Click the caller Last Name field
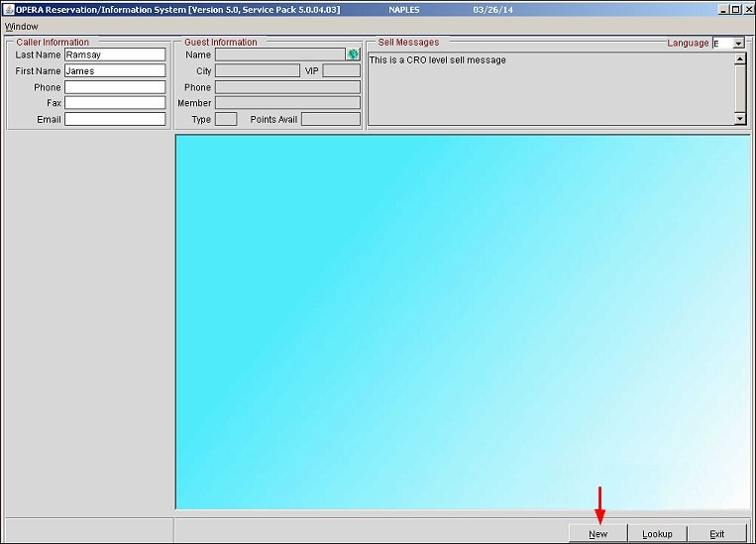This screenshot has height=544, width=756. click(x=115, y=55)
